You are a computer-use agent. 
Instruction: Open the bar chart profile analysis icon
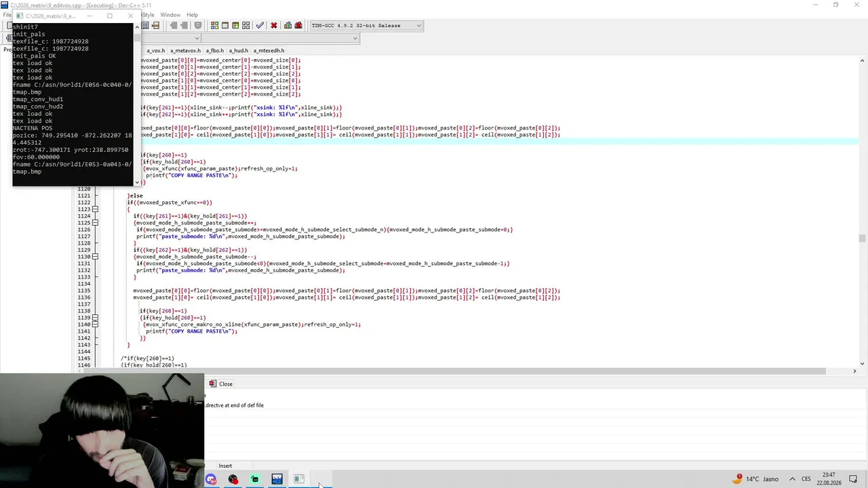tap(288, 26)
